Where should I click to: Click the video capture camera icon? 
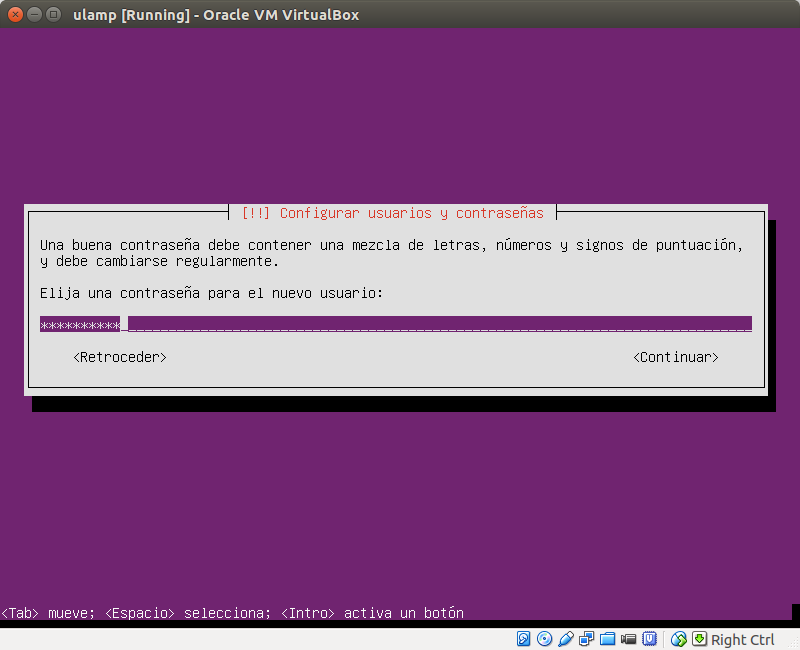point(627,639)
